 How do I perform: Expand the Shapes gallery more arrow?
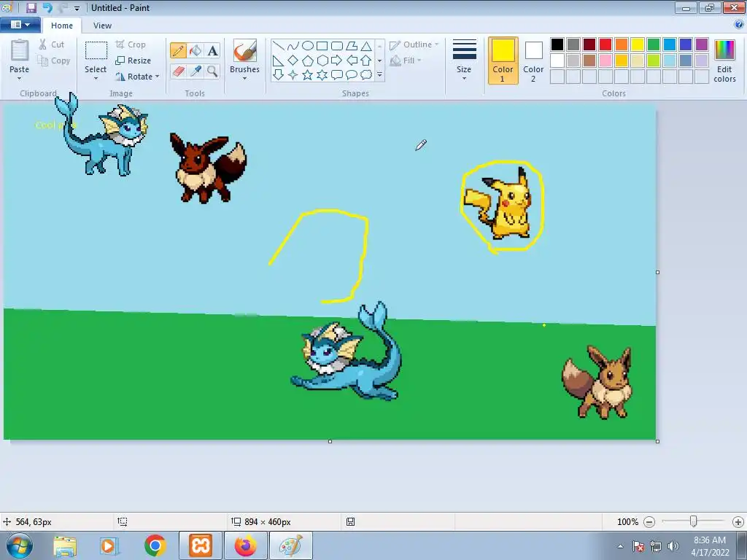click(x=379, y=75)
